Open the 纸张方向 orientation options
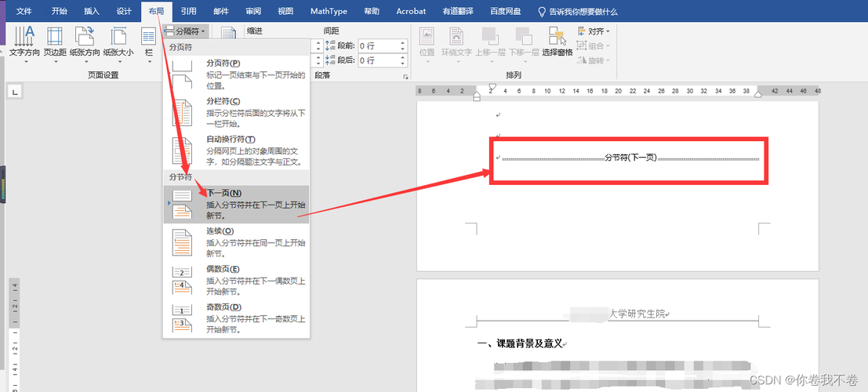Screen dimensions: 868x392 pos(85,43)
